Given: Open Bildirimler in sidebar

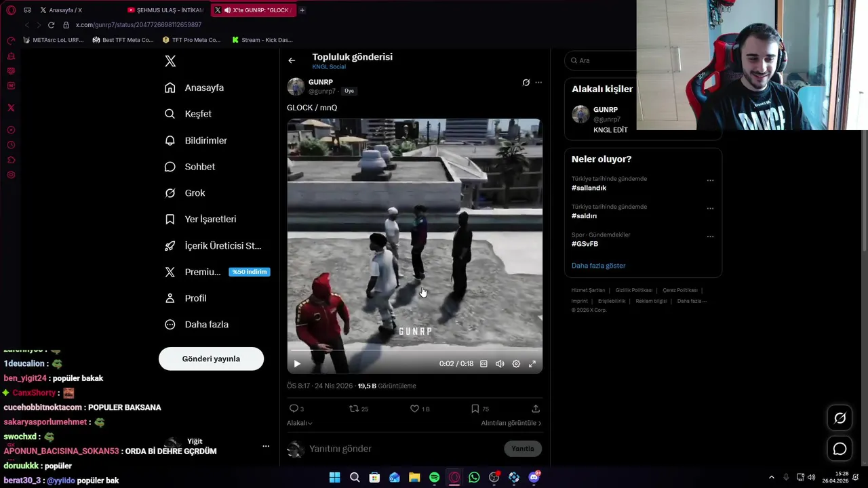Looking at the screenshot, I should pyautogui.click(x=196, y=140).
